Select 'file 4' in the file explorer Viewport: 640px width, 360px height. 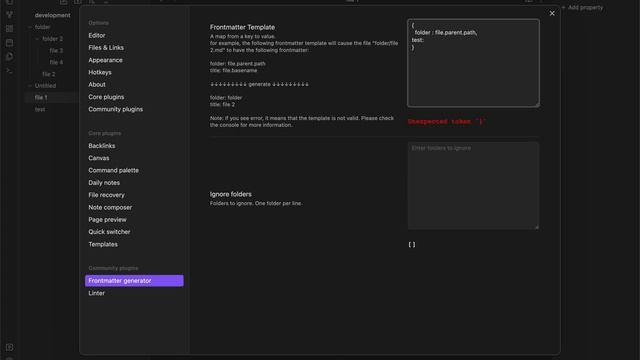click(x=56, y=62)
